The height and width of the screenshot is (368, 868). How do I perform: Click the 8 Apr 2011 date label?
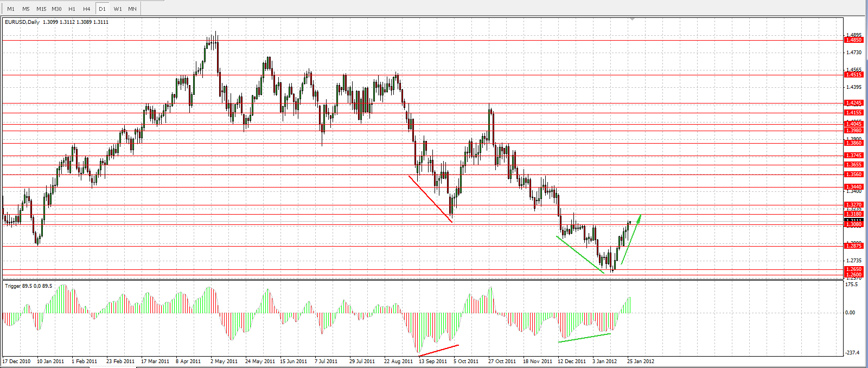coord(188,361)
